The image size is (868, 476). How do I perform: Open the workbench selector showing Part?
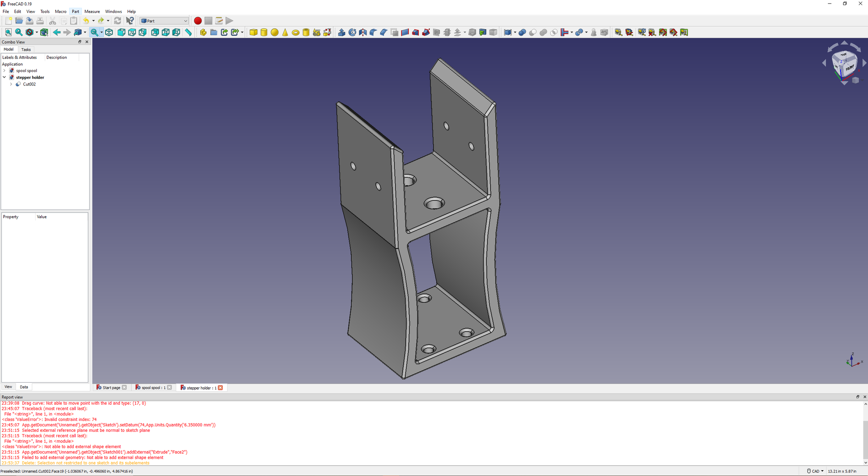(163, 21)
